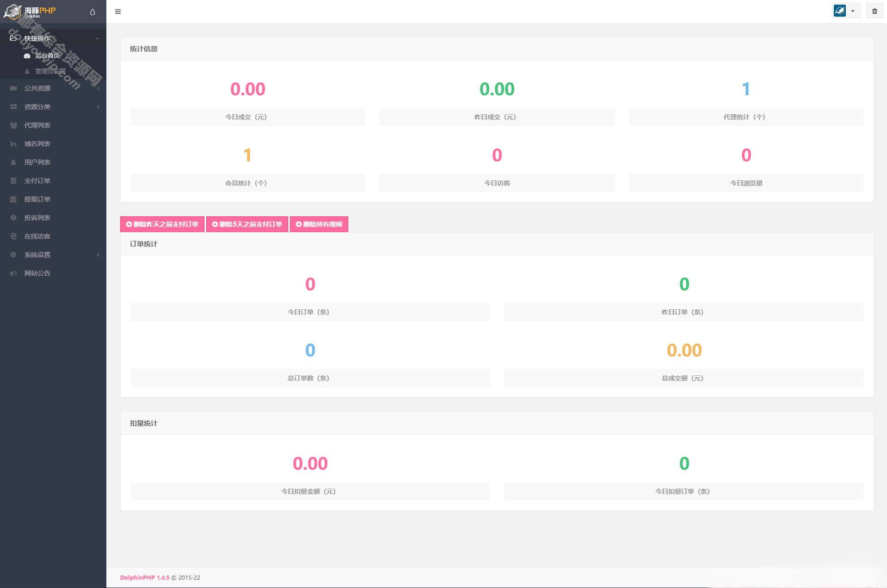Open 投诉列表 in the sidebar
This screenshot has width=887, height=588.
point(37,218)
